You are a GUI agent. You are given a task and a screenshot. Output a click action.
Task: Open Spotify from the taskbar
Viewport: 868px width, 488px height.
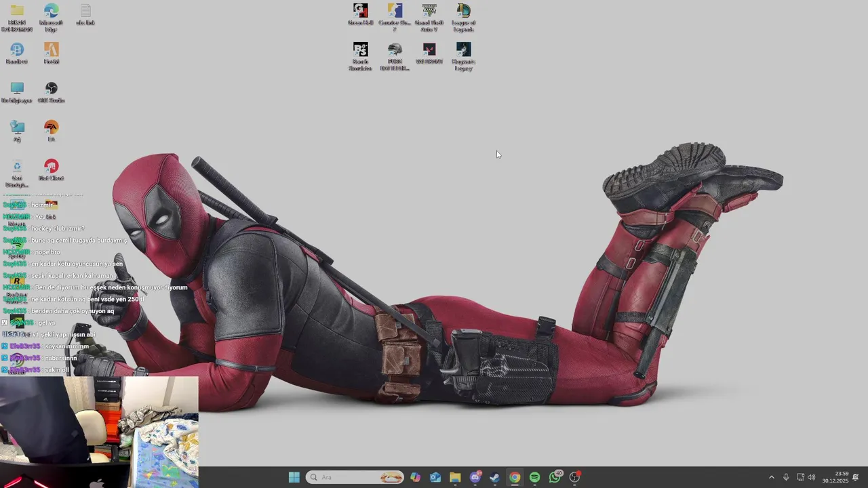pyautogui.click(x=534, y=477)
